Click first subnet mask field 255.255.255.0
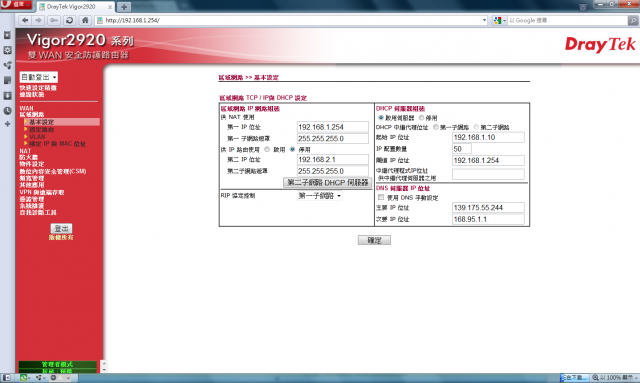Image resolution: width=640 pixels, height=383 pixels. [333, 138]
